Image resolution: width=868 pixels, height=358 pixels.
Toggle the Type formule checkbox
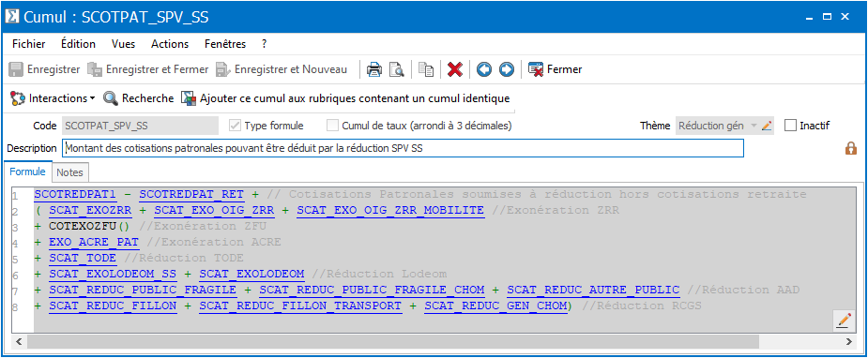pyautogui.click(x=236, y=126)
